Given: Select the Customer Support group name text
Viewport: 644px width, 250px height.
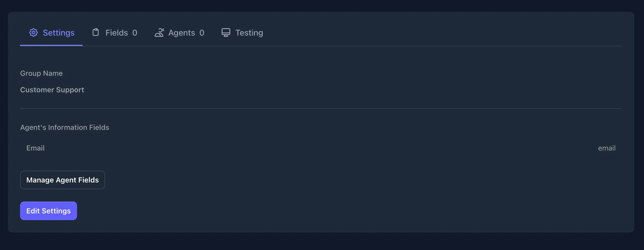Looking at the screenshot, I should [52, 90].
